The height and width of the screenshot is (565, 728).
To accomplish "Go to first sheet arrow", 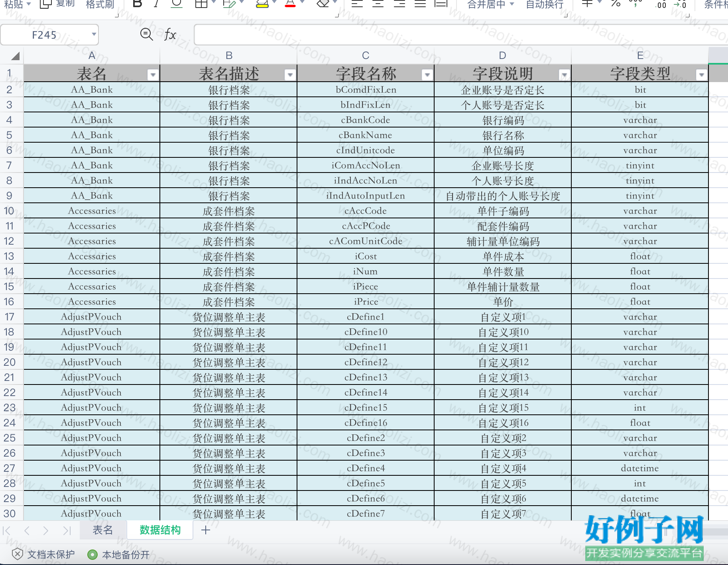I will pyautogui.click(x=7, y=530).
